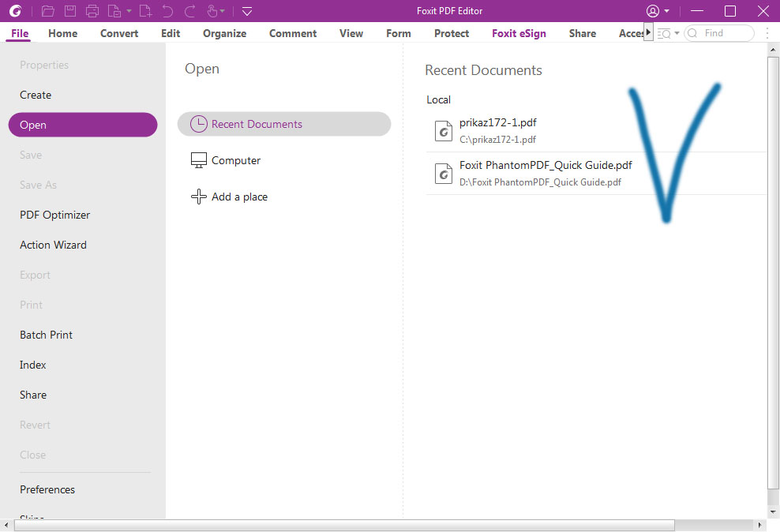Image resolution: width=780 pixels, height=532 pixels.
Task: Click the vertical scrollbar thumb at right
Action: tap(773, 272)
